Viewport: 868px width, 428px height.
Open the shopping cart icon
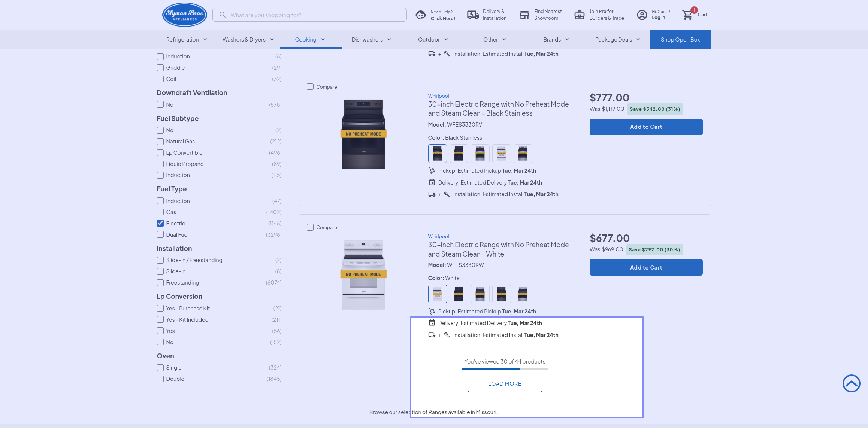click(687, 15)
